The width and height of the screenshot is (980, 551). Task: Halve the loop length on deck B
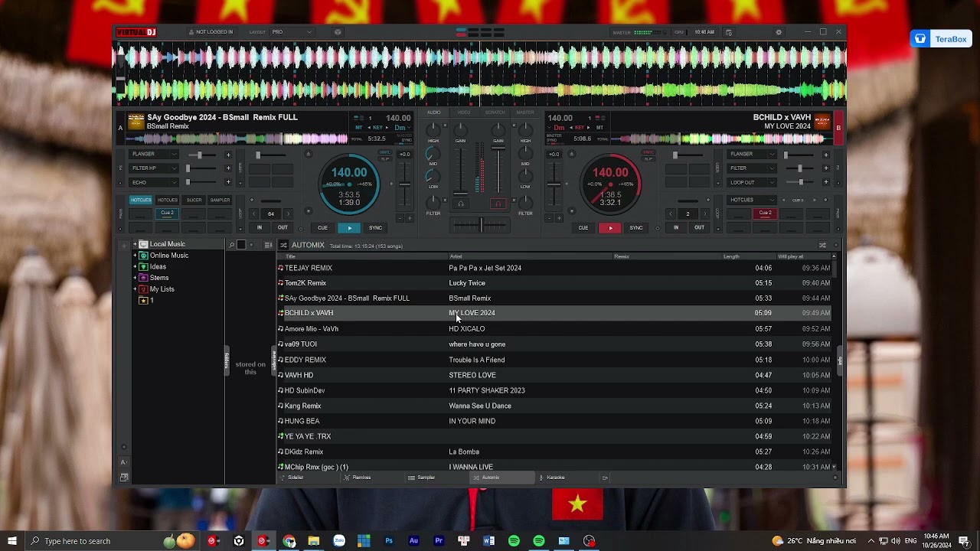tap(671, 214)
